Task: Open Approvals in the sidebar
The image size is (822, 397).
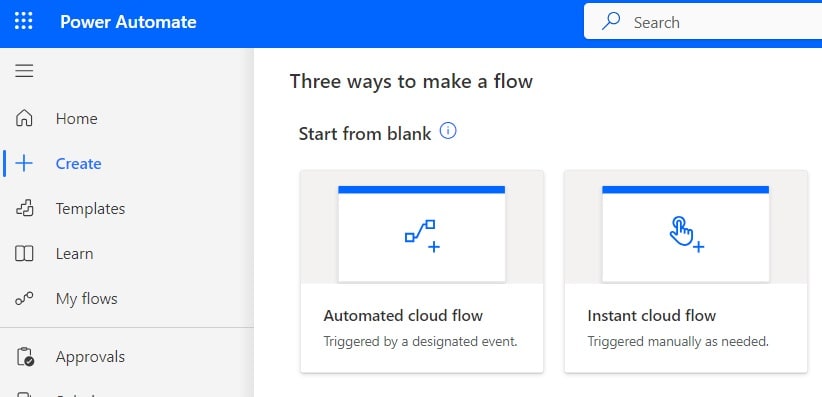Action: point(90,357)
